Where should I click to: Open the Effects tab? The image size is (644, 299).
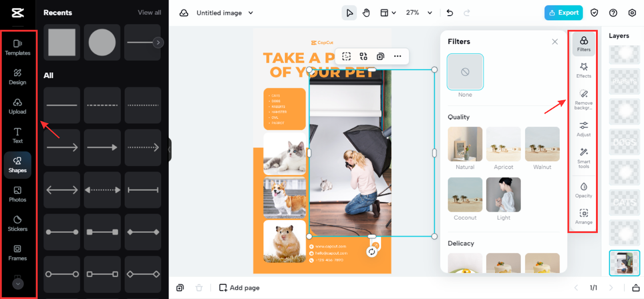tap(584, 70)
